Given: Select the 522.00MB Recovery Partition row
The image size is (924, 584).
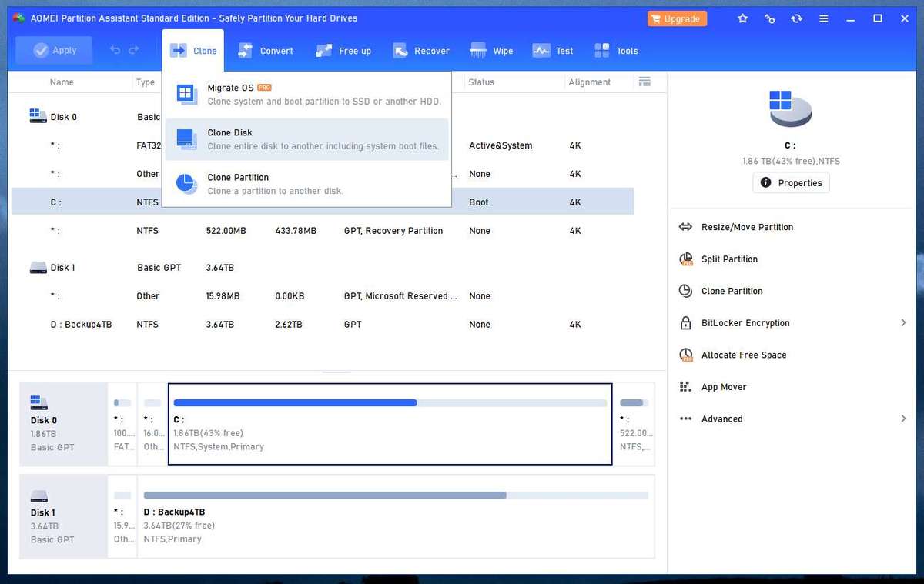Looking at the screenshot, I should (x=323, y=231).
